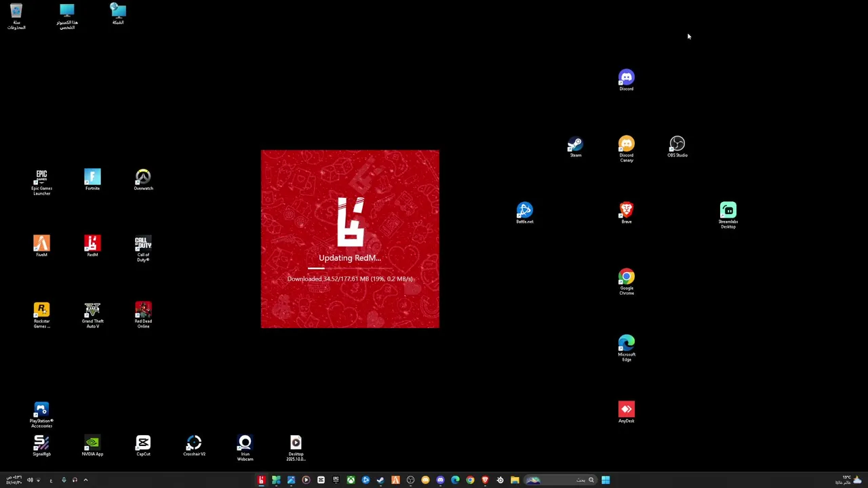Open the Iriun Webcam desktop shortcut
Viewport: 868px width, 488px height.
point(245,448)
